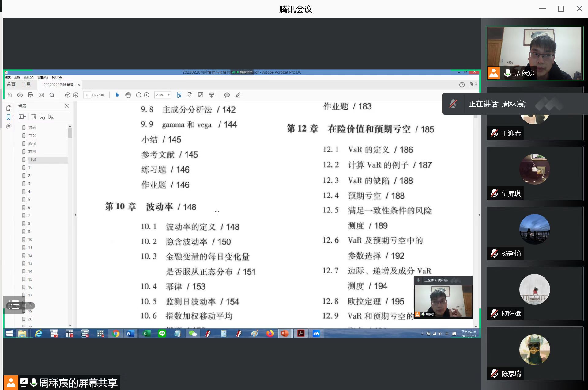Viewport: 588px width, 390px height.
Task: Toggle the bookmarks panel sidebar icon
Action: click(9, 117)
